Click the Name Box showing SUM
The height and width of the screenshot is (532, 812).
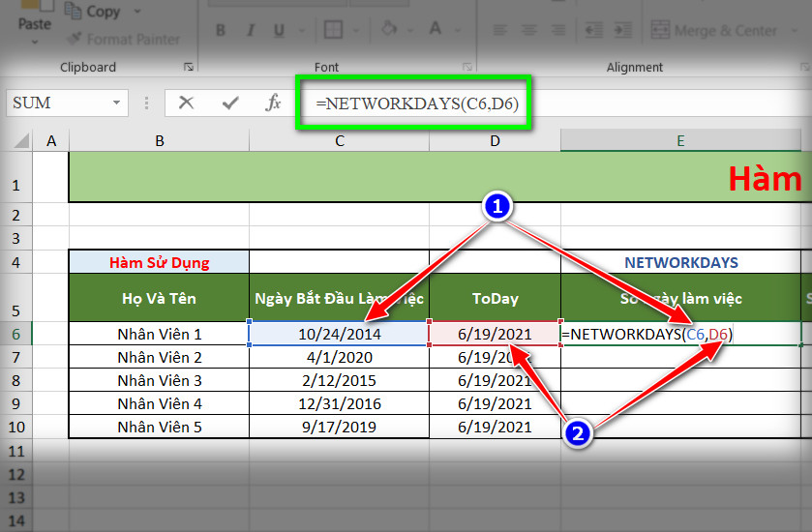tap(56, 103)
